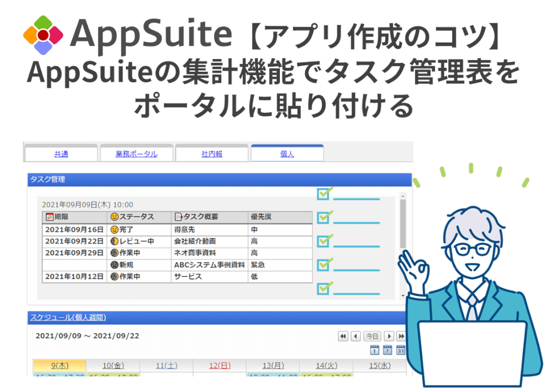Toggle the green checkbox beside the ABCシステム row
The height and width of the screenshot is (392, 552).
click(x=323, y=263)
